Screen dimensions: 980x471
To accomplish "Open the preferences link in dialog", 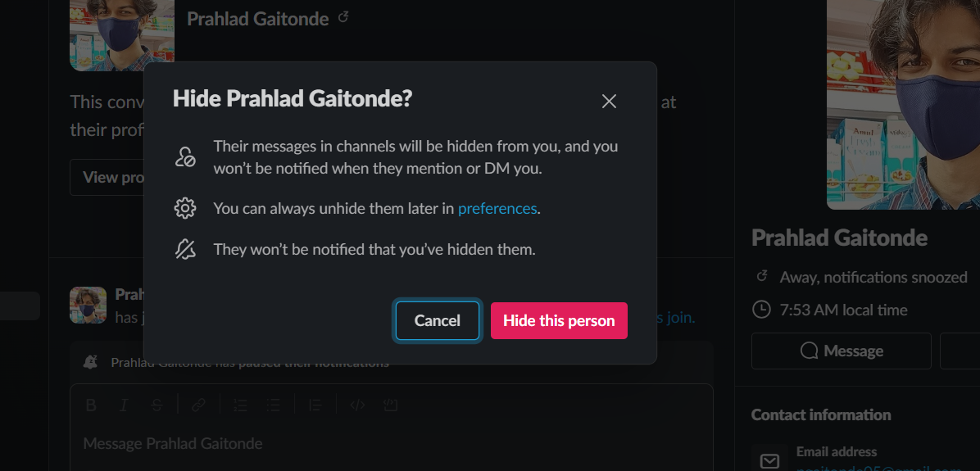I will (x=497, y=209).
